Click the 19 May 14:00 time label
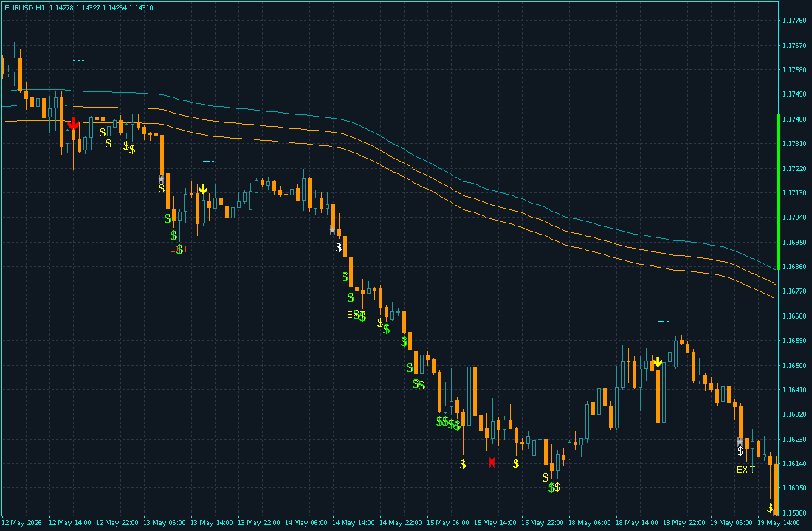The height and width of the screenshot is (531, 812). [x=779, y=523]
